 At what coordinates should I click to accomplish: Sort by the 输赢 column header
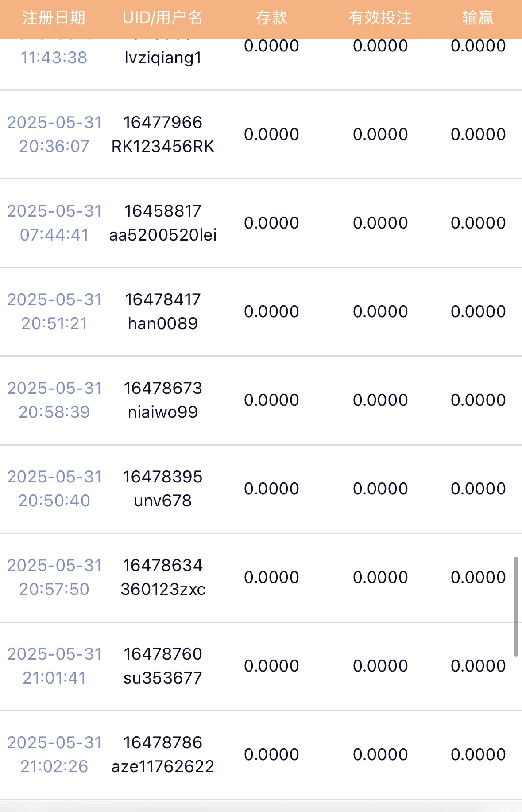[478, 18]
